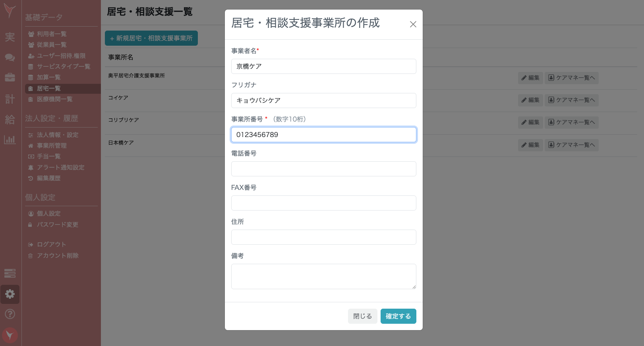This screenshot has height=346, width=644.
Task: Click the アカウント削除 trash icon
Action: (30, 256)
